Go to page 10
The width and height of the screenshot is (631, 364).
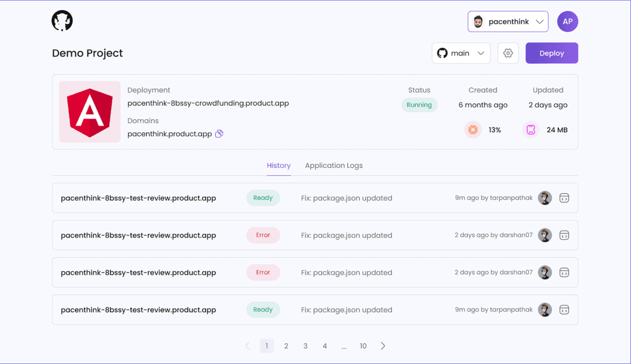tap(363, 346)
